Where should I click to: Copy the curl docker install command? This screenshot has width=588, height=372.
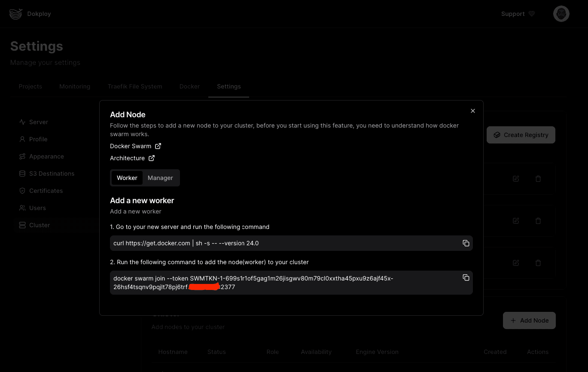(x=466, y=243)
